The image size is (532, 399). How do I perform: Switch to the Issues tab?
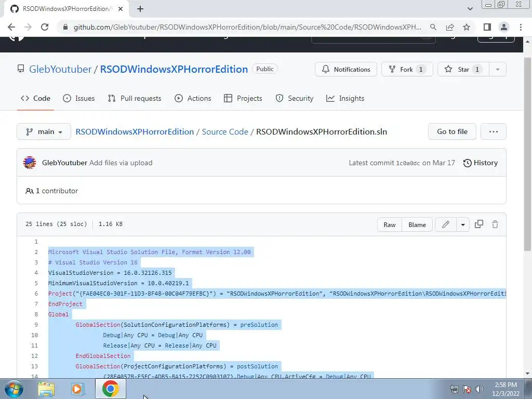click(79, 98)
